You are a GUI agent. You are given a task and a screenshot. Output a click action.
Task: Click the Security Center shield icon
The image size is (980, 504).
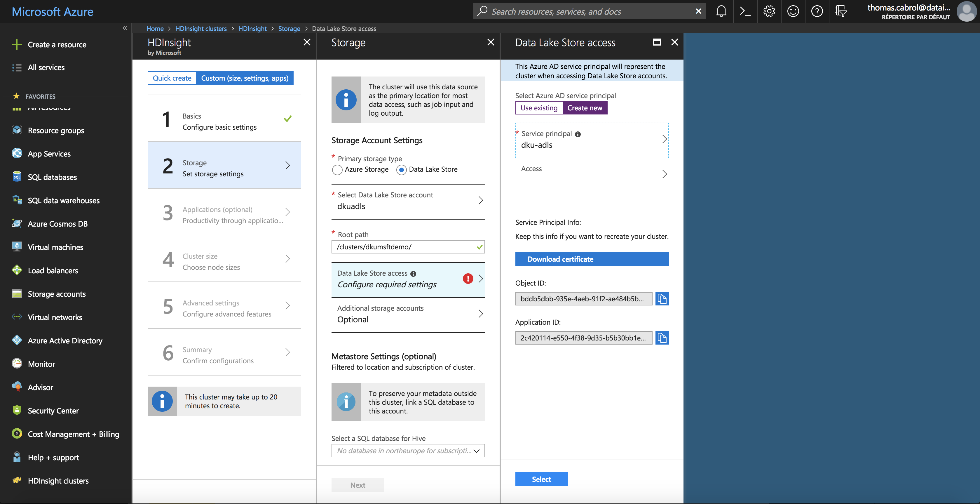coord(17,410)
